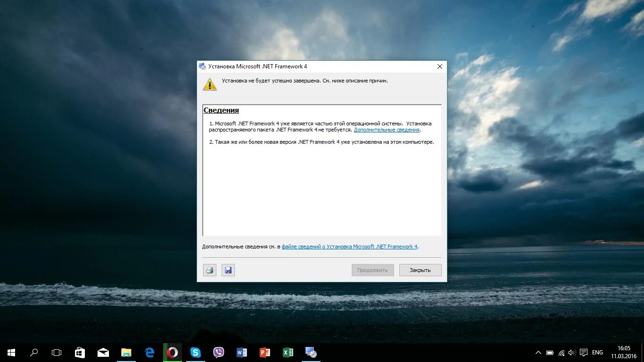Expand hidden system tray icons
The height and width of the screenshot is (362, 644).
tap(538, 353)
